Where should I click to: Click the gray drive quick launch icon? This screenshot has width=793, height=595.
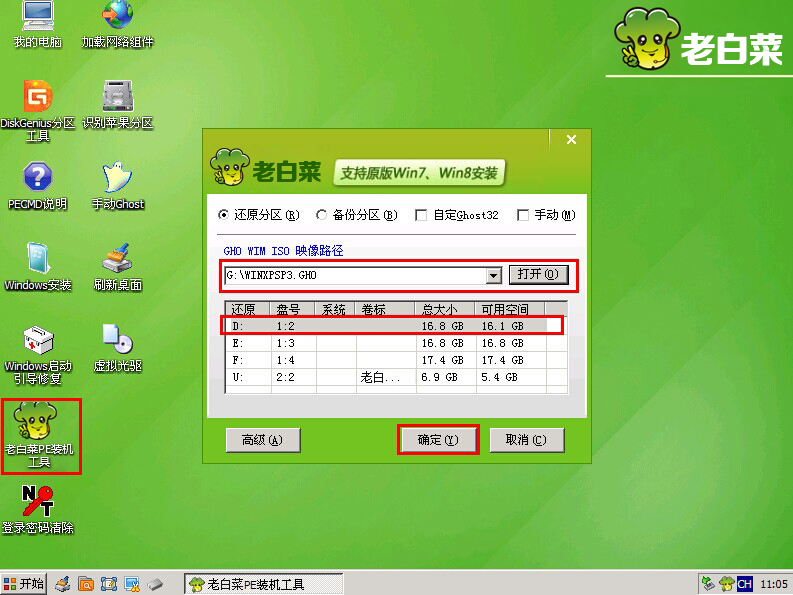click(155, 584)
